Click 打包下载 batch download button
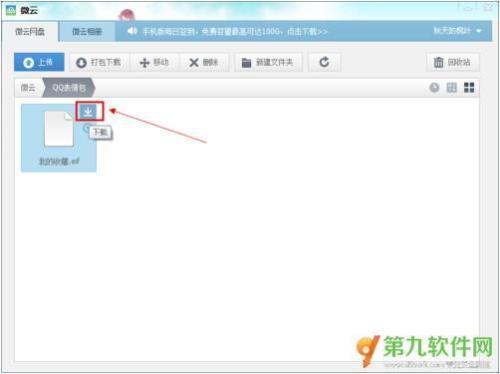This screenshot has height=374, width=500. coord(98,62)
